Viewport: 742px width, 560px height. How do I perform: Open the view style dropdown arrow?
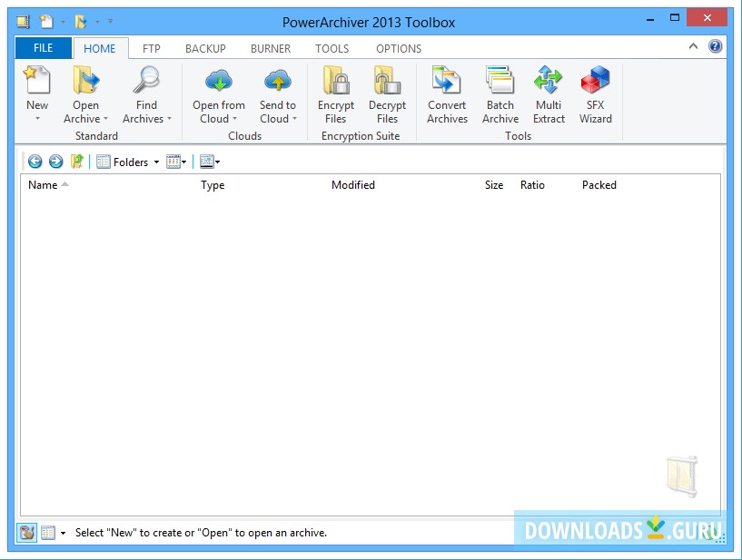(x=184, y=162)
